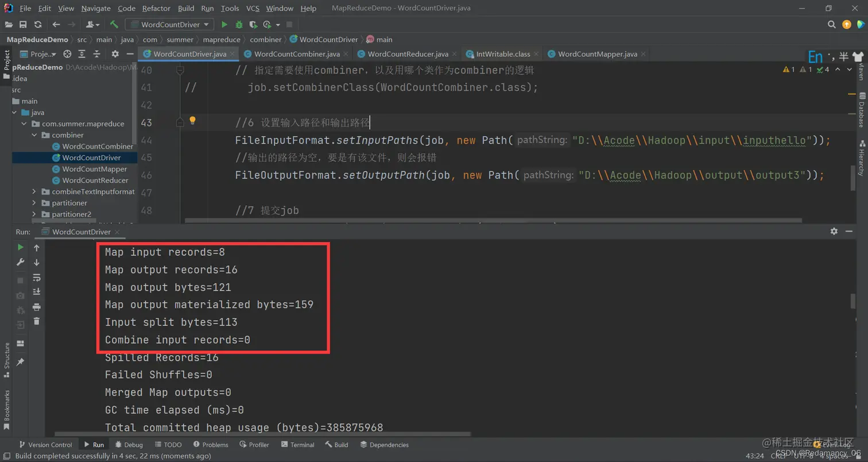Collapse the com.summer.mapreduce package
The height and width of the screenshot is (462, 868).
[24, 124]
